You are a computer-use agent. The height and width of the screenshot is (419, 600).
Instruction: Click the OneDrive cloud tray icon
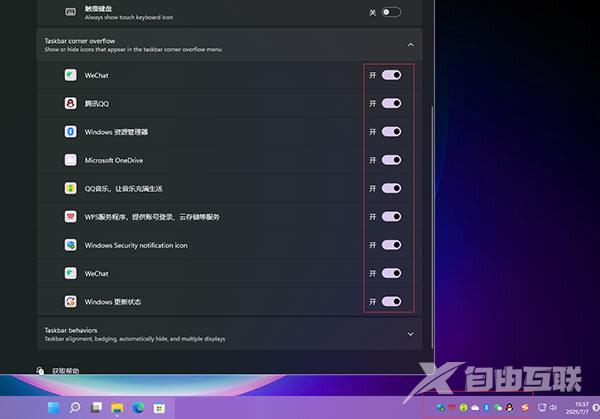tap(475, 408)
